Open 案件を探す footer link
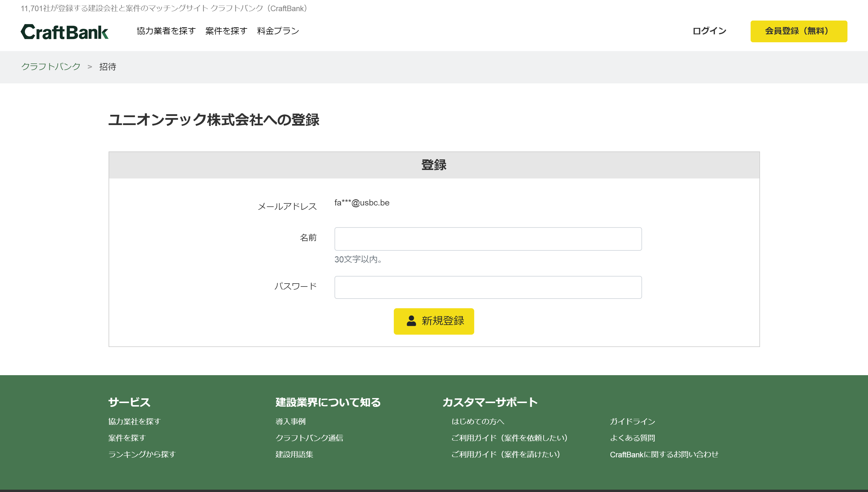 tap(127, 438)
